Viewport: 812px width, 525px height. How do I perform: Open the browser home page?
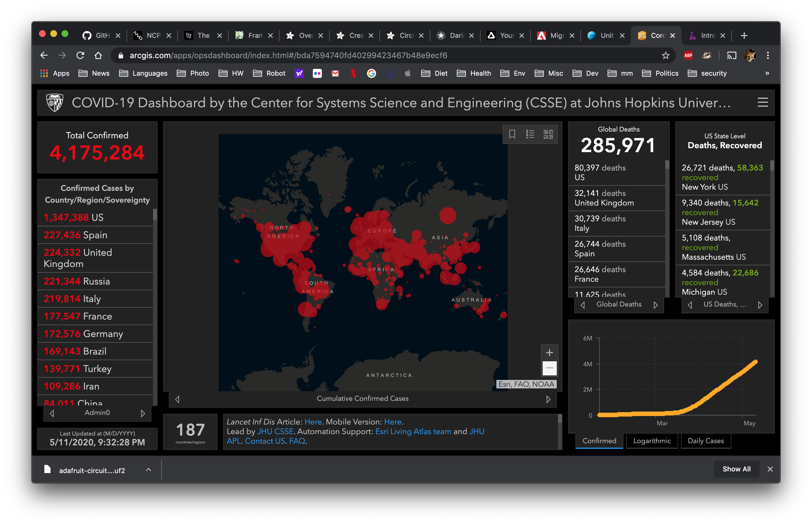tap(98, 55)
